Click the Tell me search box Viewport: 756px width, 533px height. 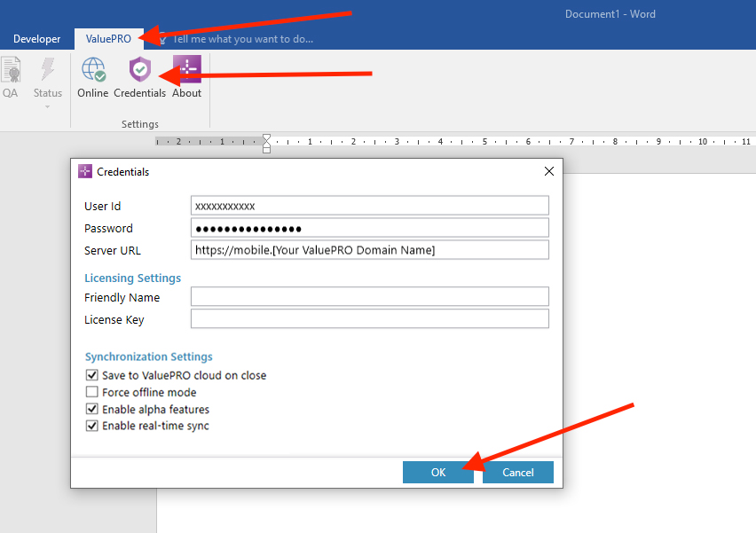pos(242,39)
